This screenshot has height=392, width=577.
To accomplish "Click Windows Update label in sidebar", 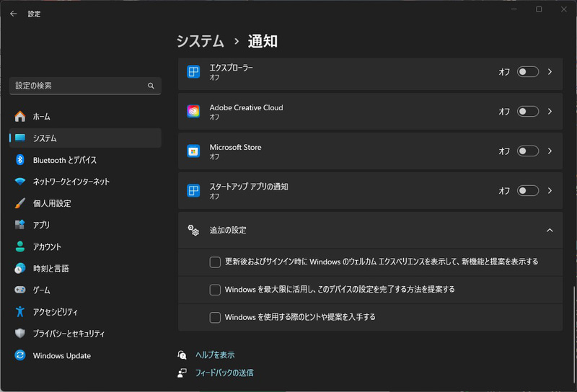I will [62, 355].
